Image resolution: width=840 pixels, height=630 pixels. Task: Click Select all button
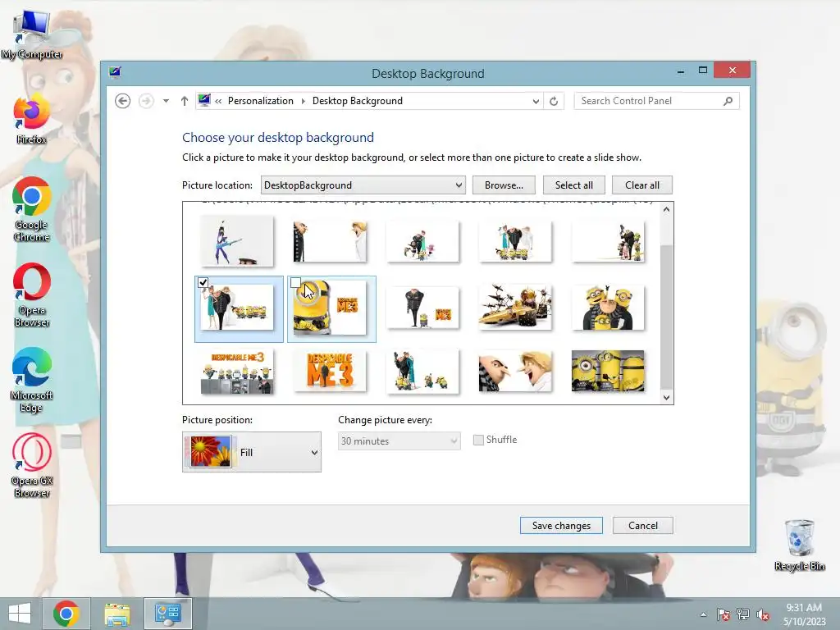(x=573, y=185)
